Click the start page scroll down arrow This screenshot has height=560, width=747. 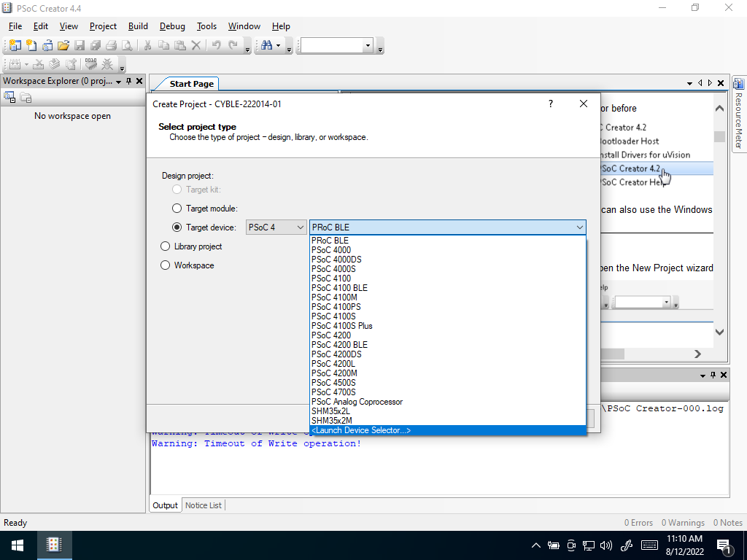719,332
